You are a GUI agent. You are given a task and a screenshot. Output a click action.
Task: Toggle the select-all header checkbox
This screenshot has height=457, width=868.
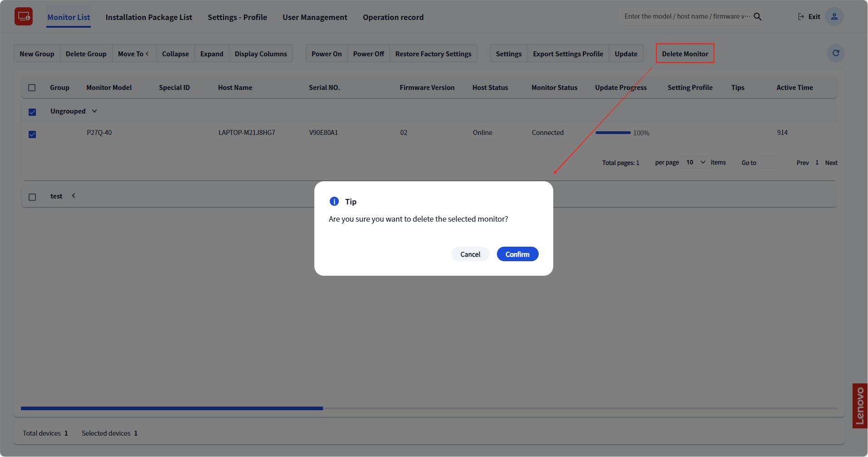tap(32, 88)
